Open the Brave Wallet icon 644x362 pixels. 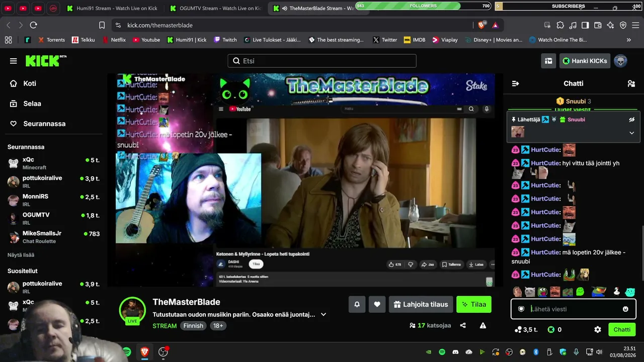(x=598, y=25)
